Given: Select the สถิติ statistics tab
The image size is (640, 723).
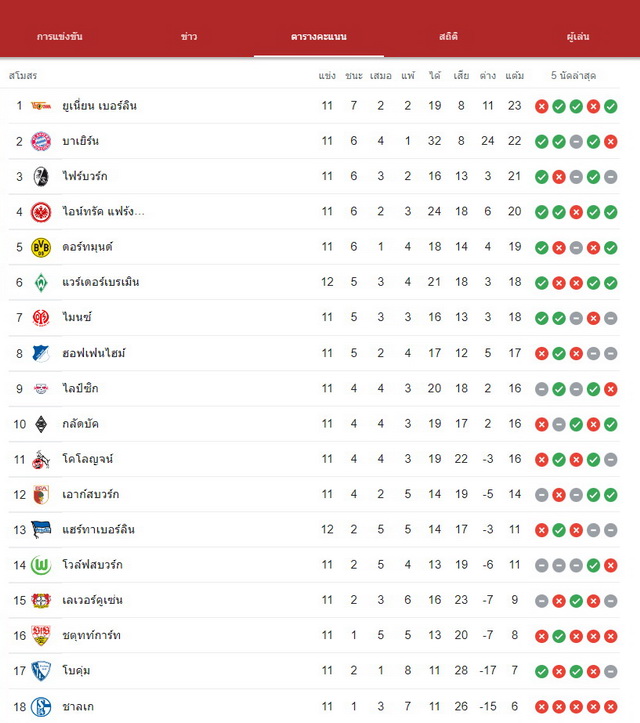Looking at the screenshot, I should 448,36.
